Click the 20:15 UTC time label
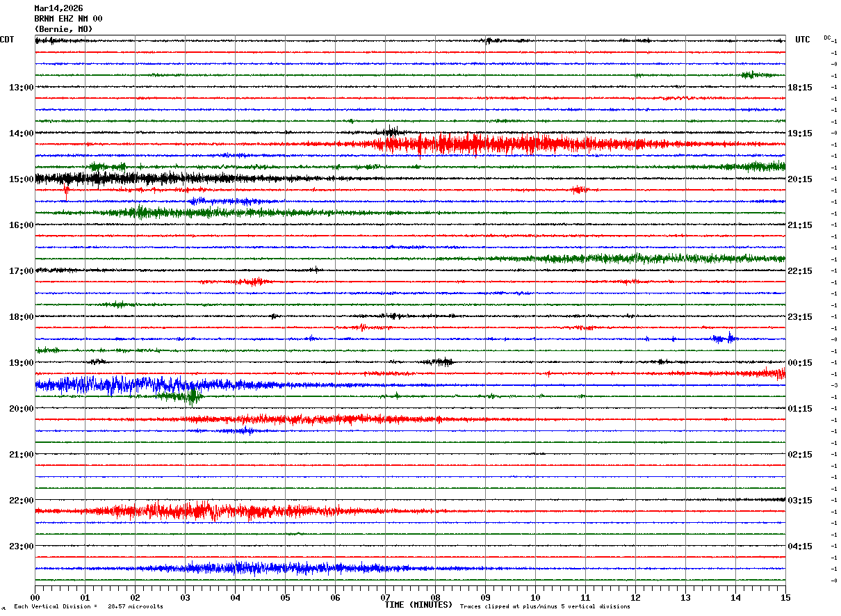The image size is (841, 616). pyautogui.click(x=800, y=179)
